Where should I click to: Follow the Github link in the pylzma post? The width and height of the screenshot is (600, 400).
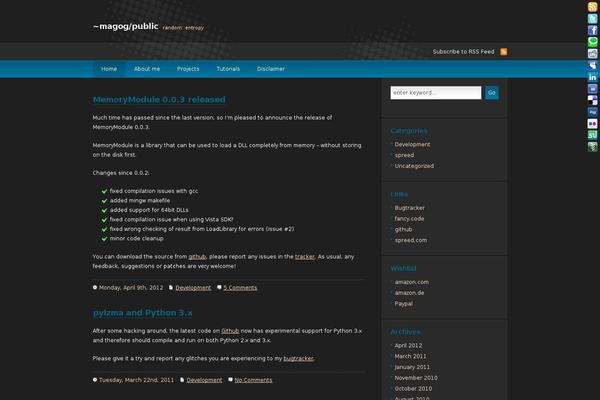click(x=230, y=331)
